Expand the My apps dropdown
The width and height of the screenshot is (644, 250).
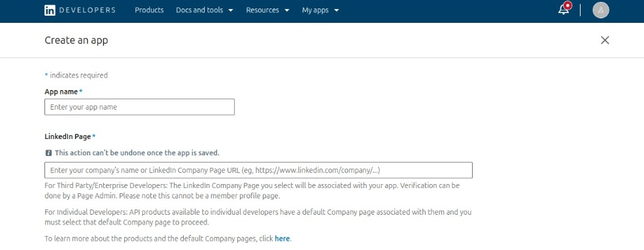click(320, 10)
